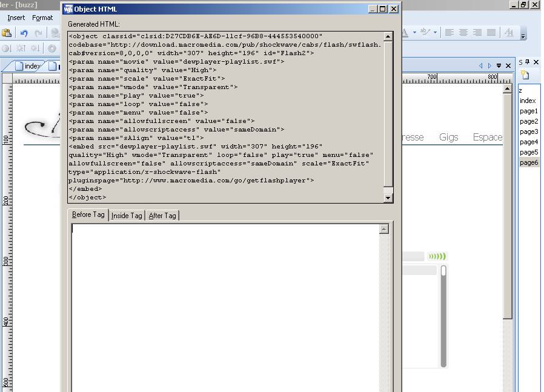The height and width of the screenshot is (392, 544).
Task: Switch to the Inside Tag tab
Action: pos(127,216)
